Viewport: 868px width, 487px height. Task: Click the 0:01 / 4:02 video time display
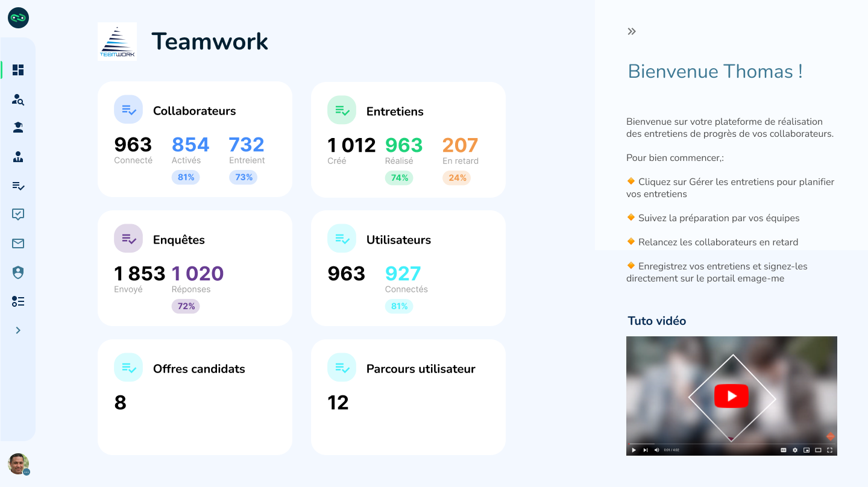coord(671,450)
